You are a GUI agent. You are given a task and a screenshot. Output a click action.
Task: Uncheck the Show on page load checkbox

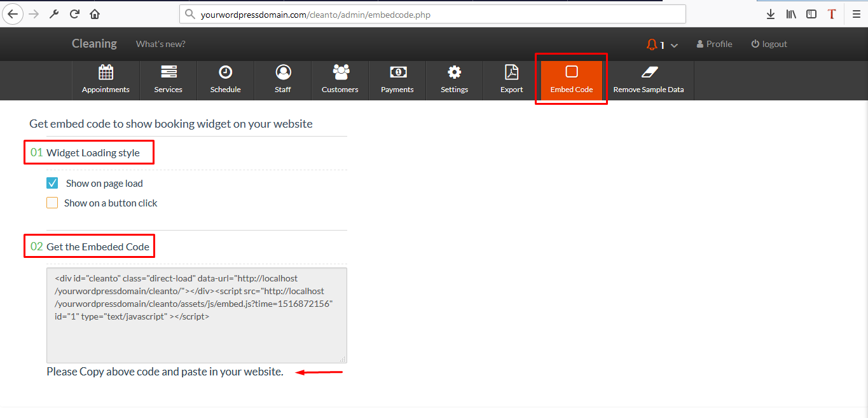pyautogui.click(x=52, y=183)
